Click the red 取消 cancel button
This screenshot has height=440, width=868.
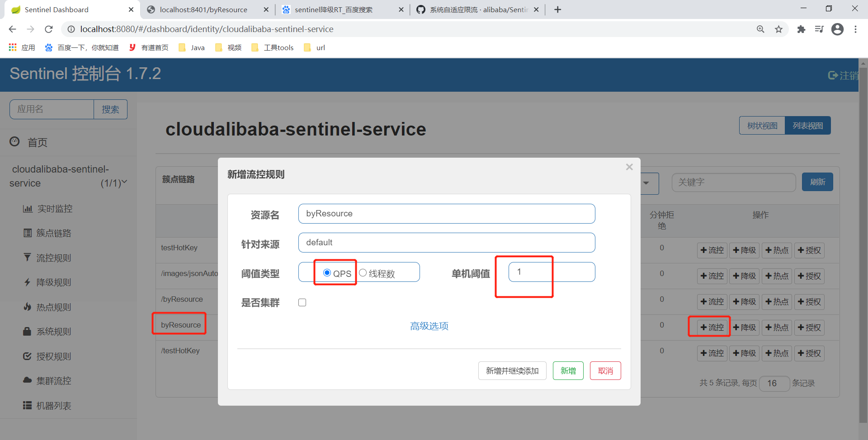point(605,370)
